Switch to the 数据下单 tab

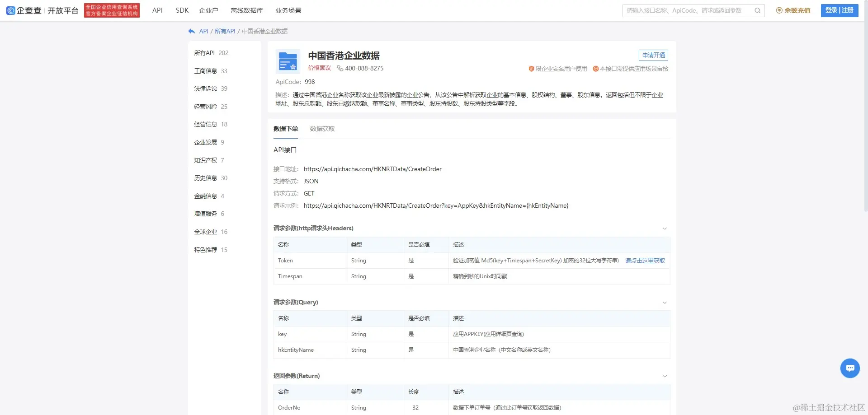coord(286,129)
